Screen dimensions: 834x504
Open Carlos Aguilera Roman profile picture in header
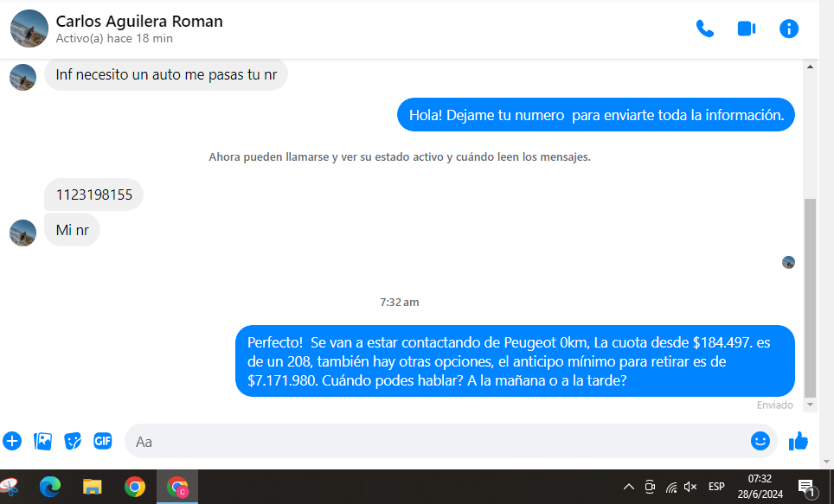pyautogui.click(x=29, y=29)
